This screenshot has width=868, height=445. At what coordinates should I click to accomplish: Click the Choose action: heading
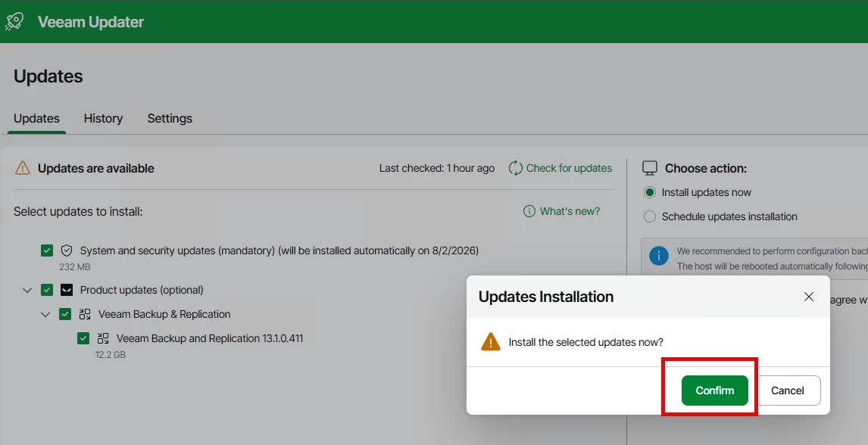pyautogui.click(x=706, y=169)
